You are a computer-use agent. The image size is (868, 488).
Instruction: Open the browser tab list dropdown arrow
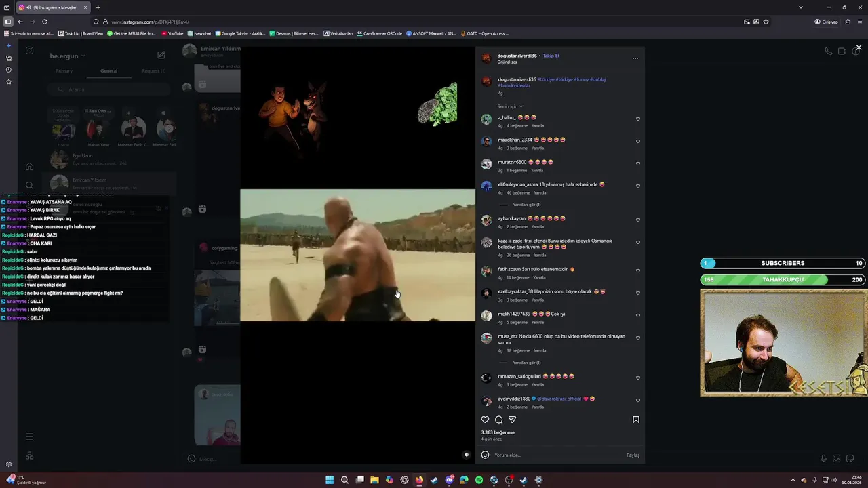(x=800, y=7)
